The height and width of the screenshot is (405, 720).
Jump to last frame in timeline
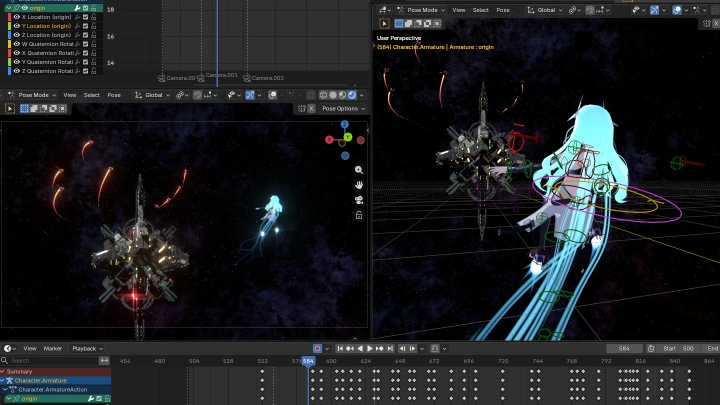[390, 349]
